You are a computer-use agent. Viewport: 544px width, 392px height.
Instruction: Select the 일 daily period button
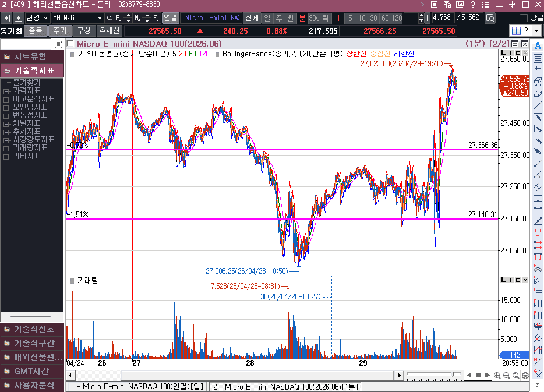pos(267,18)
